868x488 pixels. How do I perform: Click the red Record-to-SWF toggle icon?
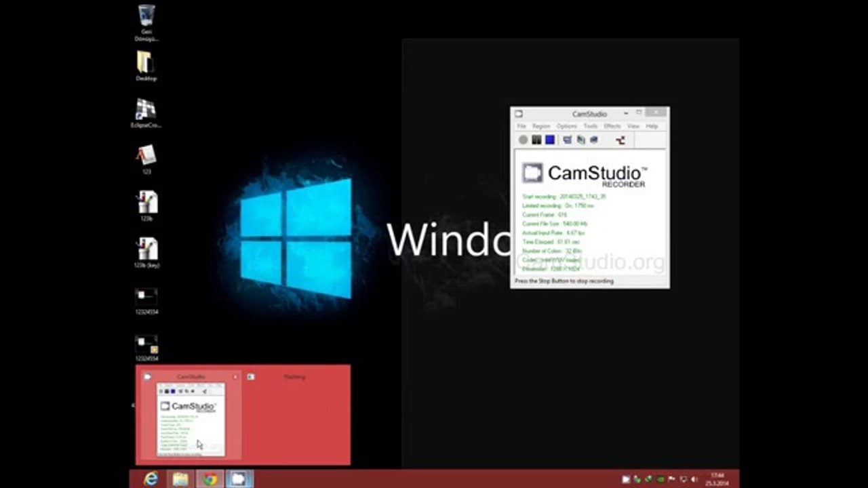tap(620, 140)
